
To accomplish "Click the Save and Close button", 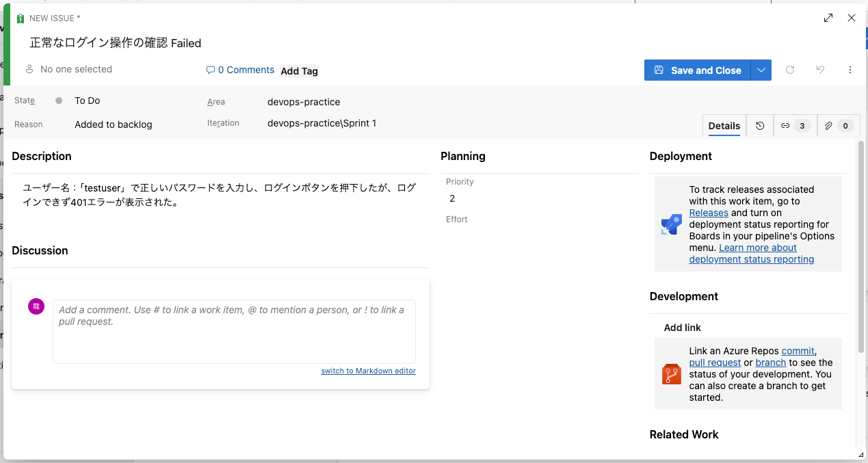I will click(698, 70).
